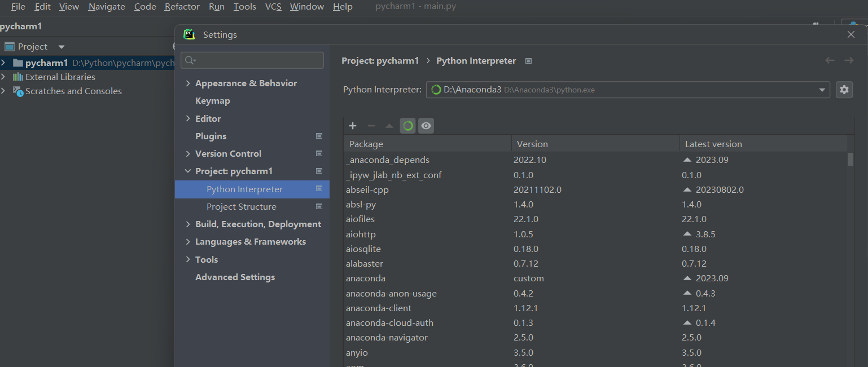Click the back arrow in Settings
This screenshot has height=367, width=868.
coord(830,60)
